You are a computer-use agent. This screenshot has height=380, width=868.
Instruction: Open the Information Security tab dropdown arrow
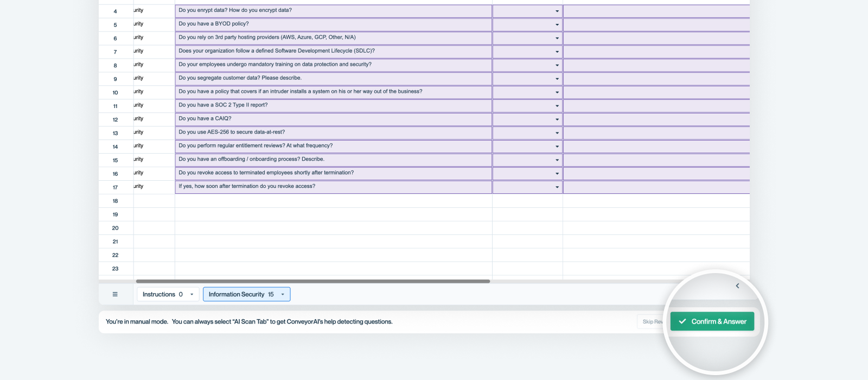click(x=283, y=295)
